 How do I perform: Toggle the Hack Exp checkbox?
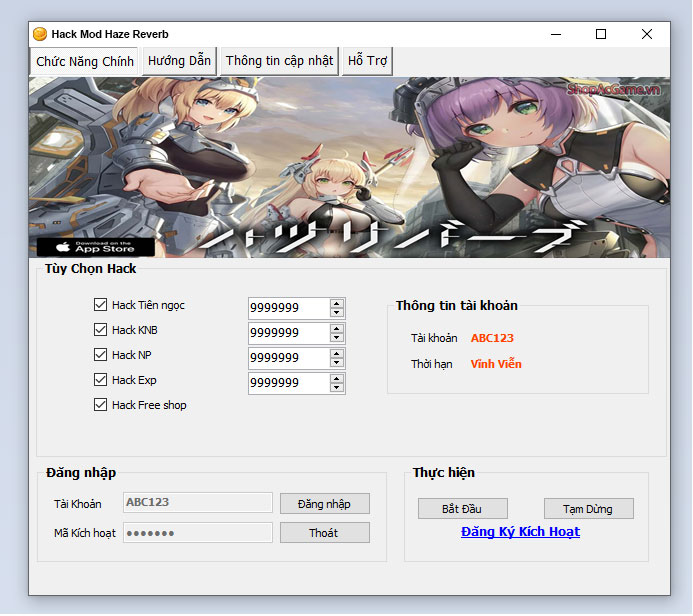coord(100,380)
